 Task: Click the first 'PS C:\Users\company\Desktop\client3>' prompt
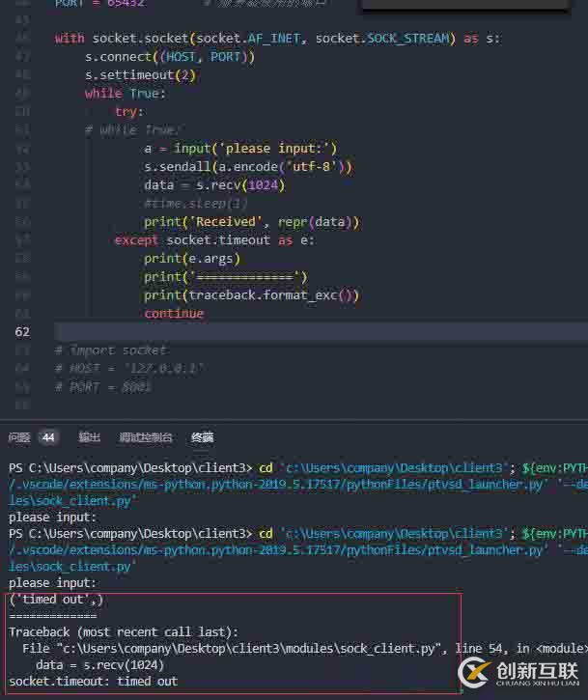click(130, 468)
